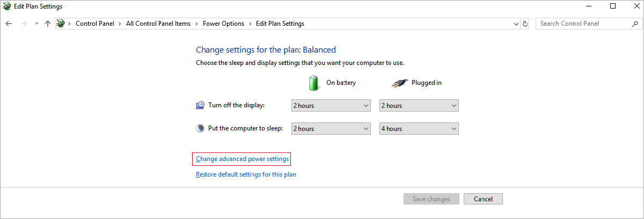The width and height of the screenshot is (644, 219).
Task: Navigate to Power Options breadcrumb
Action: click(223, 24)
